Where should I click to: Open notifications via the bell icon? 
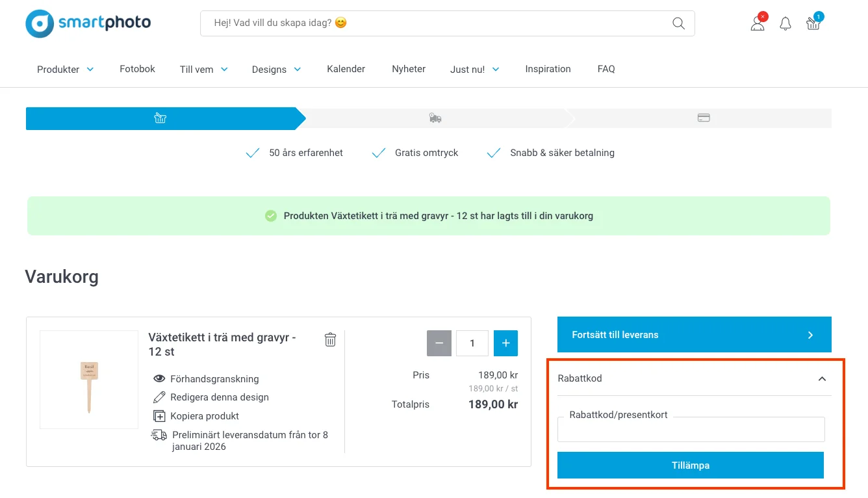[x=785, y=23]
